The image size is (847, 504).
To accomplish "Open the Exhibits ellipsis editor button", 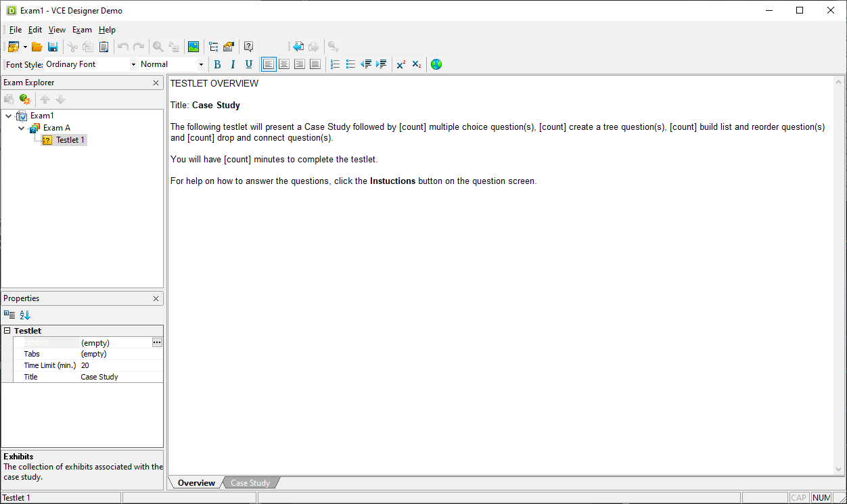I will (x=157, y=342).
